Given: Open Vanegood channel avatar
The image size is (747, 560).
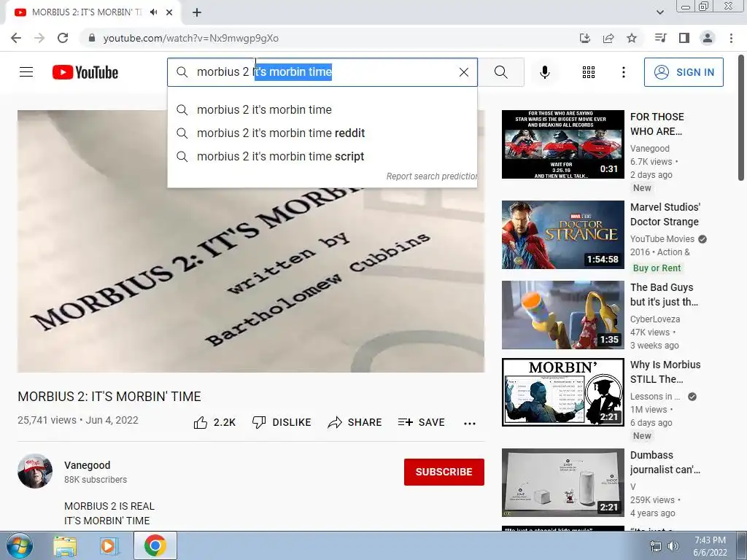Looking at the screenshot, I should pos(35,471).
